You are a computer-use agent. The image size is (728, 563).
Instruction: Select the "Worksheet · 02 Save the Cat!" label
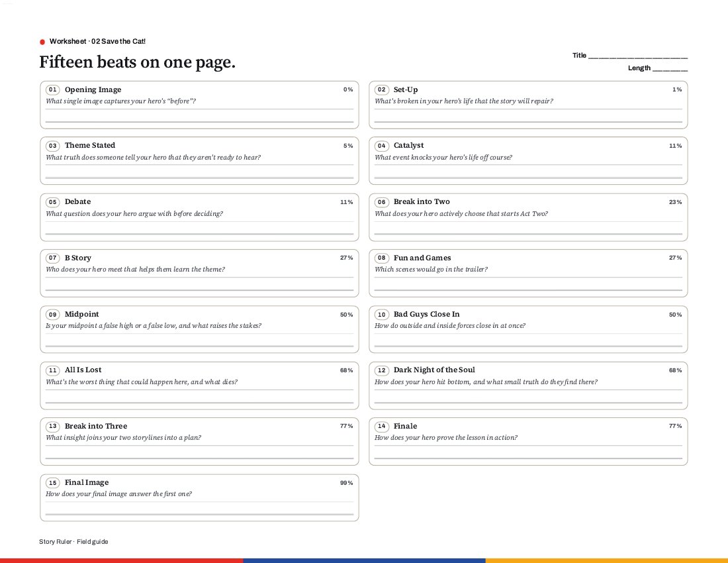click(x=97, y=41)
